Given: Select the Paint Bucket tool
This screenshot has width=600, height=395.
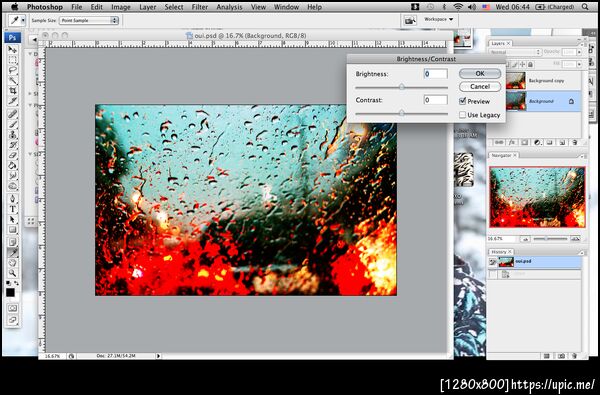Looking at the screenshot, I should [x=13, y=166].
